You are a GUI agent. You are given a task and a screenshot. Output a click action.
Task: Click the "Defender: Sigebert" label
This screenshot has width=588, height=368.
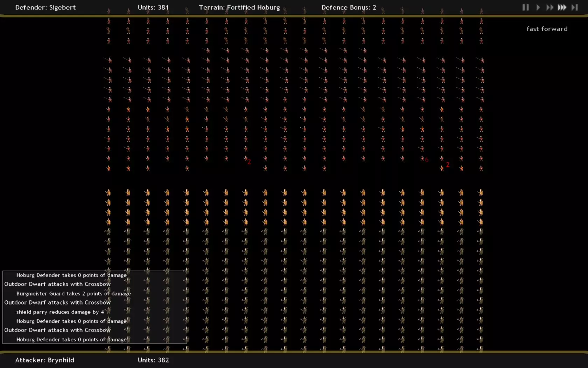point(45,7)
